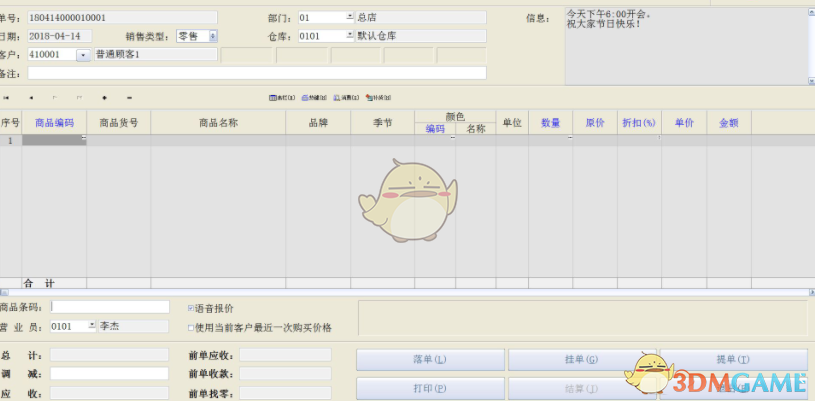Image resolution: width=817 pixels, height=401 pixels.
Task: Add a row with the plus icon
Action: pyautogui.click(x=104, y=97)
